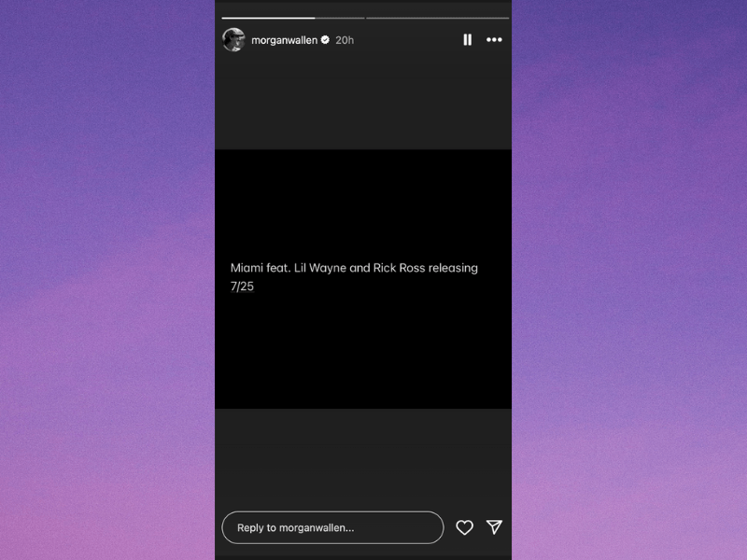This screenshot has width=747, height=560.
Task: Share the story via paper plane icon
Action: (x=494, y=527)
